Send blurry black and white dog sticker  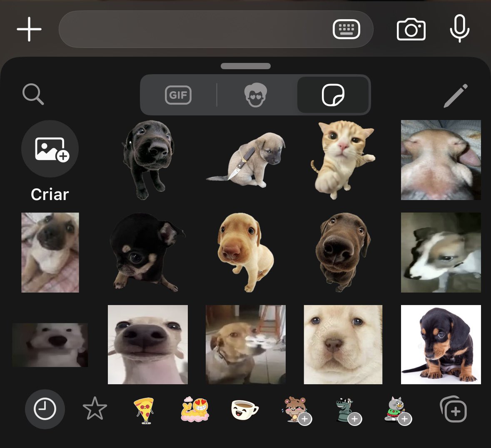point(441,253)
